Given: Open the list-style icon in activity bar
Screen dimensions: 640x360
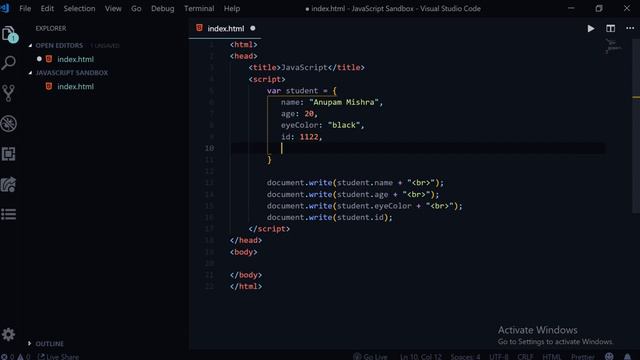Looking at the screenshot, I should tap(9, 214).
